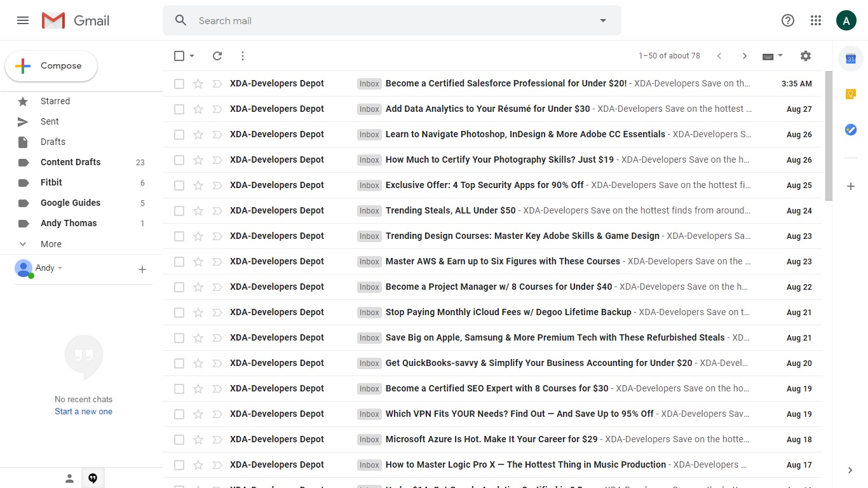Viewport: 868px width, 488px height.
Task: Open Which VPN Fits YOUR Needs email
Action: click(492, 414)
